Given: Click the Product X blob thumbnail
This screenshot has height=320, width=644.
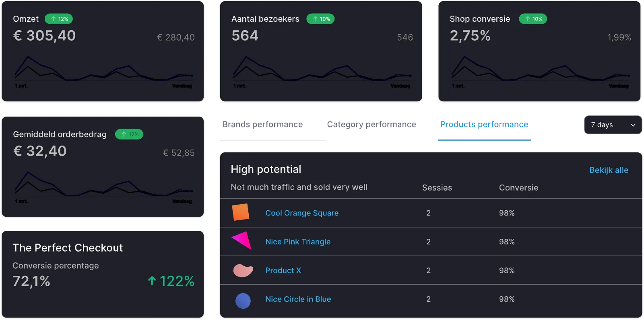Looking at the screenshot, I should pos(243,271).
